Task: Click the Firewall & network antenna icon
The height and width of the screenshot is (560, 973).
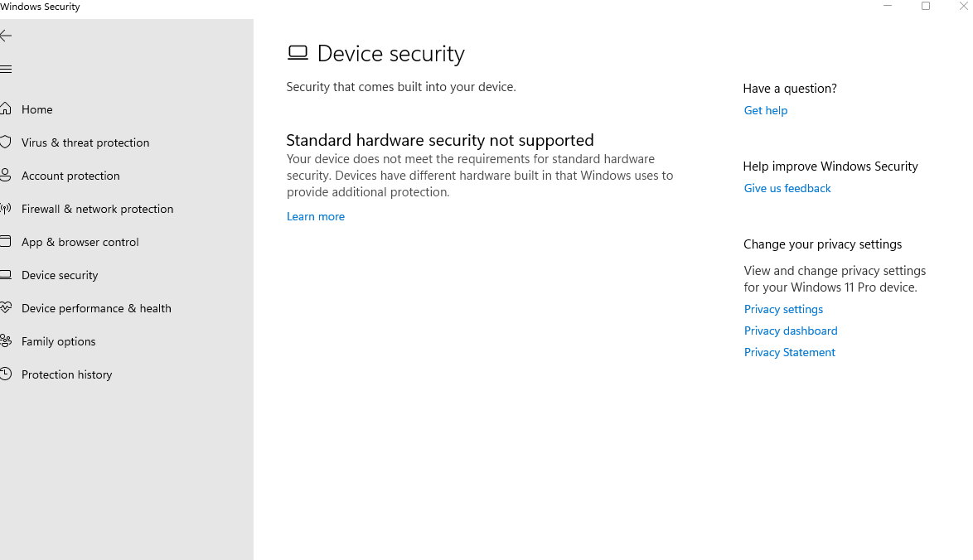Action: click(6, 209)
